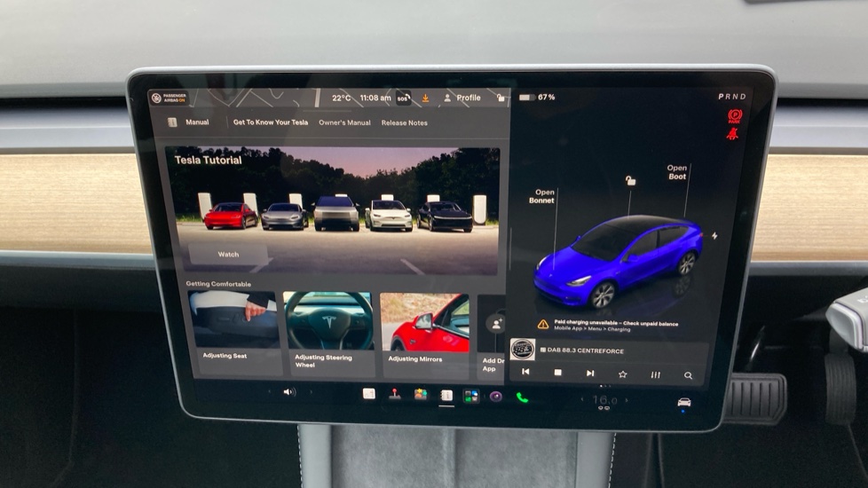This screenshot has width=868, height=488.
Task: Open the purple camera app icon
Action: (495, 397)
